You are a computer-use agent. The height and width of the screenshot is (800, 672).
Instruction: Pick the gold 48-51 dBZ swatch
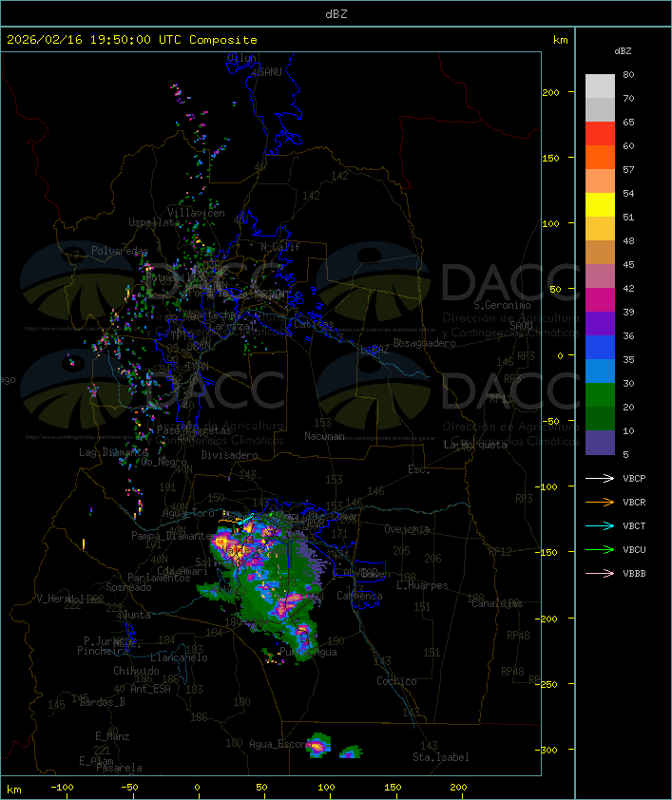click(x=600, y=229)
